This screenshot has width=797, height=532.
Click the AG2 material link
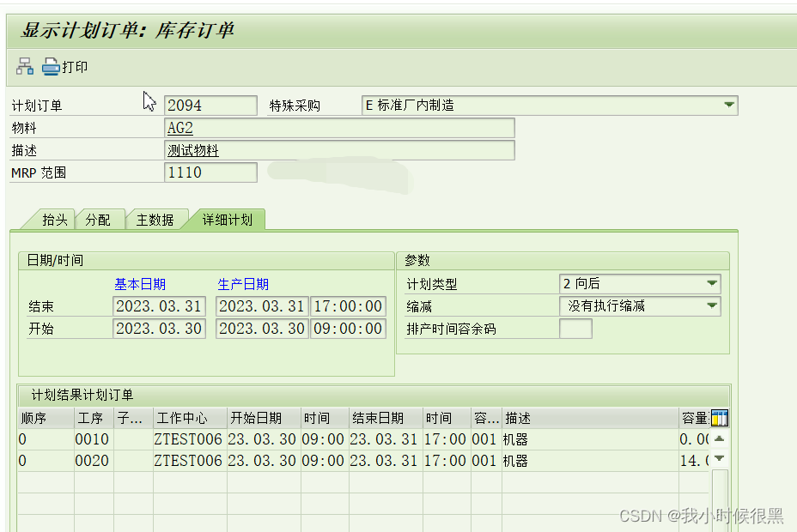(179, 127)
